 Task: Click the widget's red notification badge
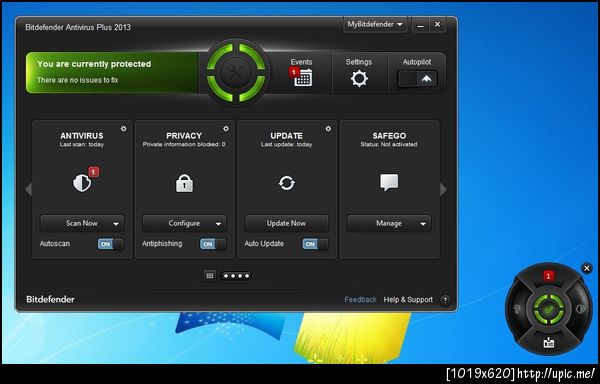pyautogui.click(x=549, y=276)
